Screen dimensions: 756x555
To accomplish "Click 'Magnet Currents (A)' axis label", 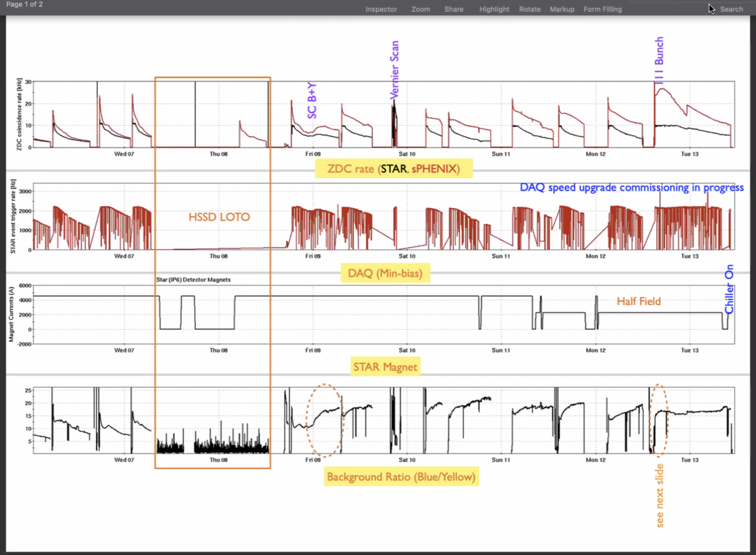I will coord(11,314).
